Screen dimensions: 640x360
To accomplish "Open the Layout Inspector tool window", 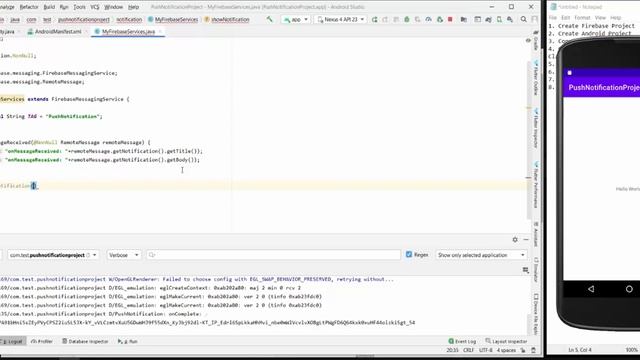I will [506, 341].
